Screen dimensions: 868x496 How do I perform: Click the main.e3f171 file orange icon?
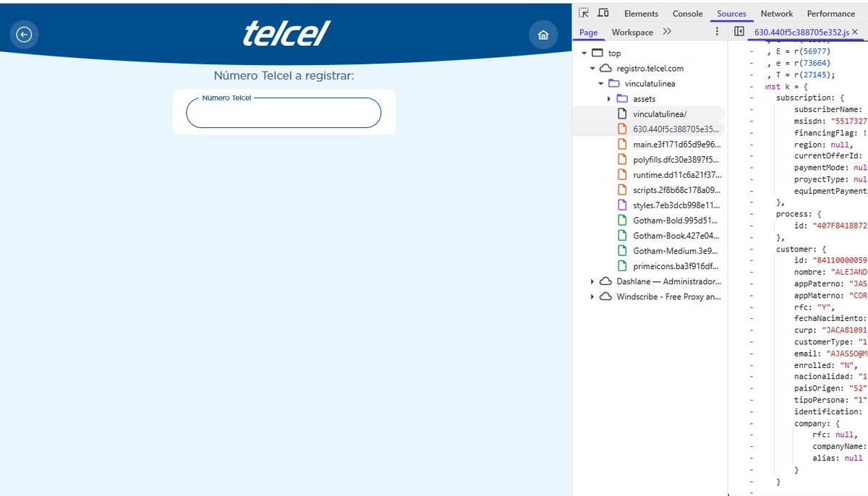click(x=622, y=145)
